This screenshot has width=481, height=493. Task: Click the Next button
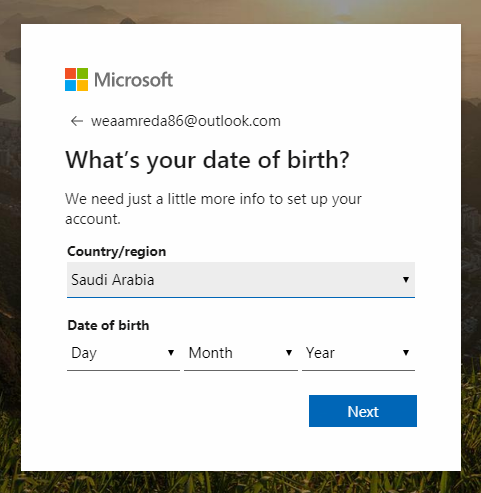coord(363,411)
